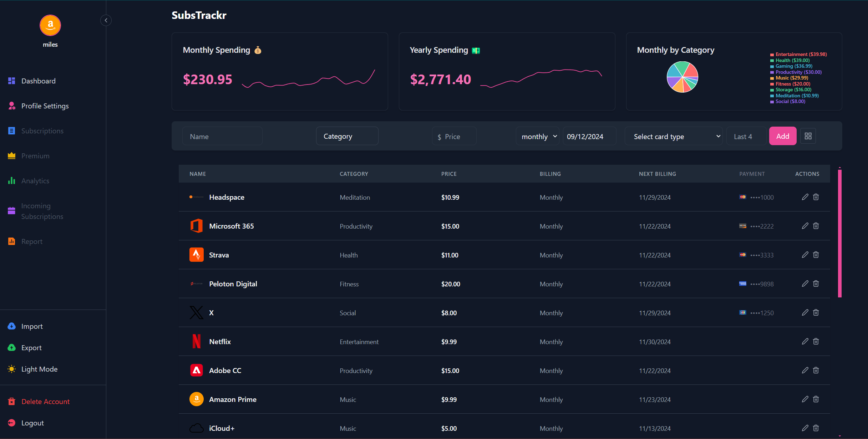Image resolution: width=868 pixels, height=439 pixels.
Task: Click the NEXT BILLING column header
Action: 657,174
